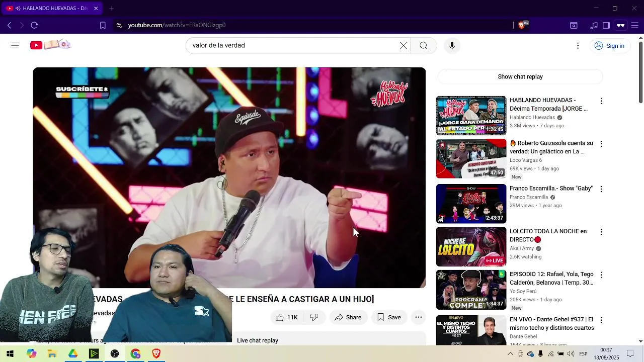Open Dante Gebel #937 video thumbnail
This screenshot has height=362, width=644.
(471, 330)
